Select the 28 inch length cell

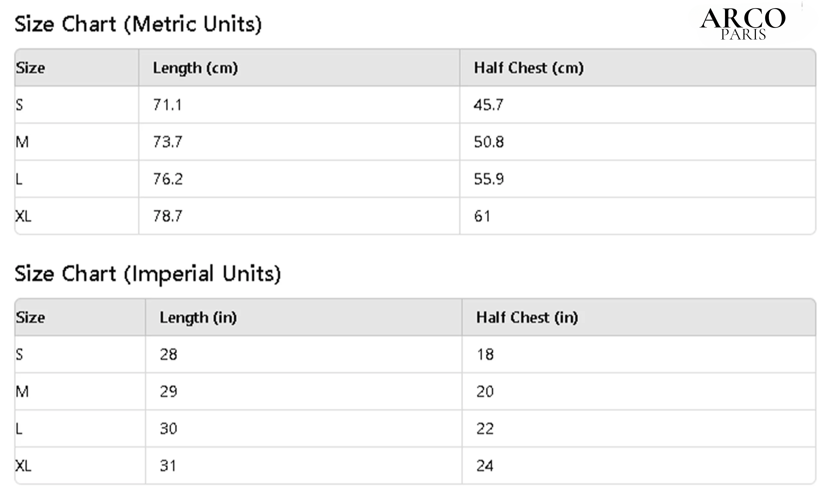tap(168, 355)
